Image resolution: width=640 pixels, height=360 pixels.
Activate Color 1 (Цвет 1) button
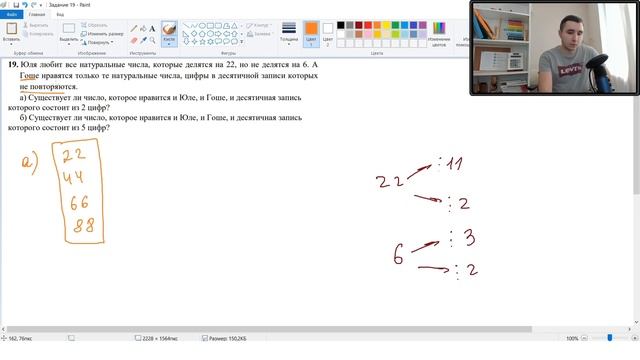[x=311, y=34]
